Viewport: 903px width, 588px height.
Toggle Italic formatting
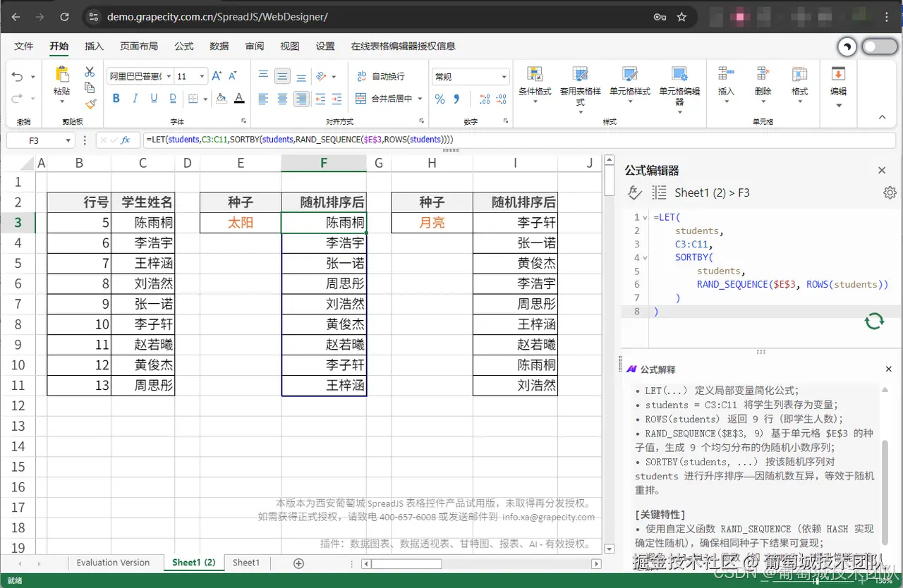tap(135, 99)
